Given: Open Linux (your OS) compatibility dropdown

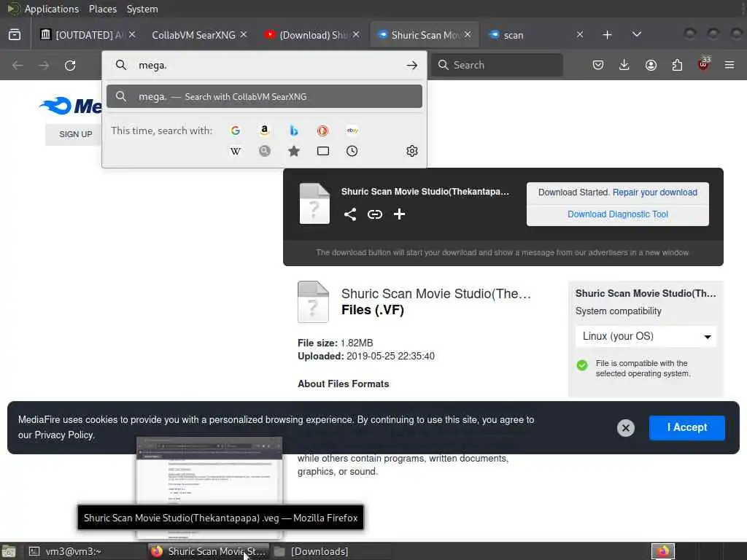Looking at the screenshot, I should (x=646, y=337).
